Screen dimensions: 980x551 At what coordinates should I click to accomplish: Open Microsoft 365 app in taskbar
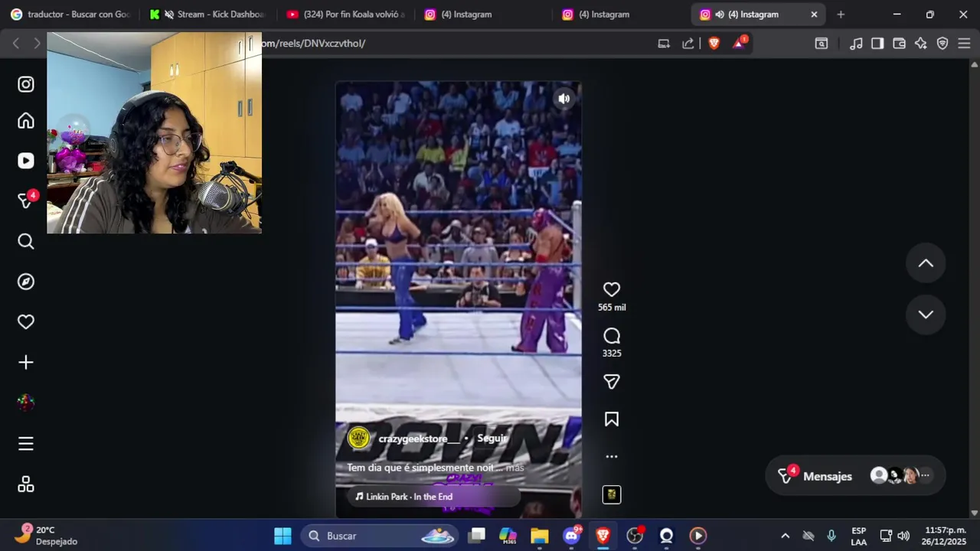click(508, 536)
